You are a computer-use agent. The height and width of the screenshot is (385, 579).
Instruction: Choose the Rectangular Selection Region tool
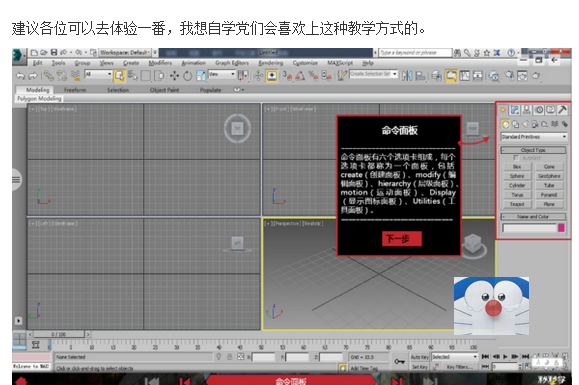point(146,76)
